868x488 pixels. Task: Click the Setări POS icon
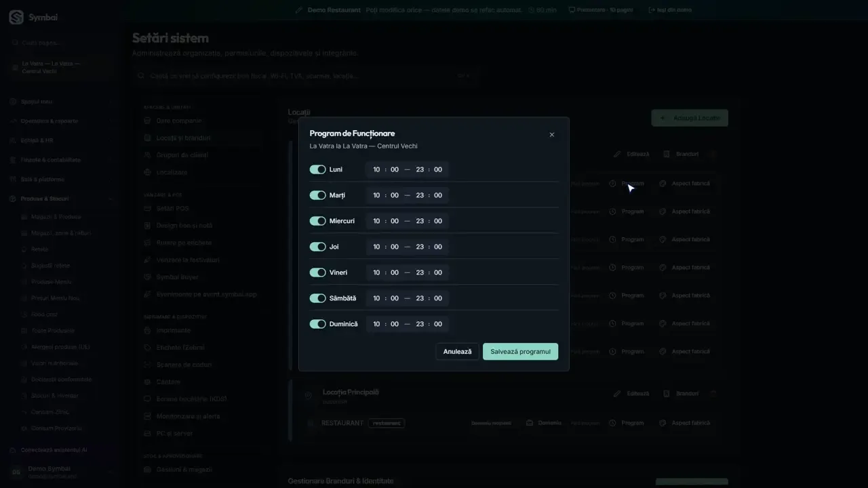pos(148,208)
